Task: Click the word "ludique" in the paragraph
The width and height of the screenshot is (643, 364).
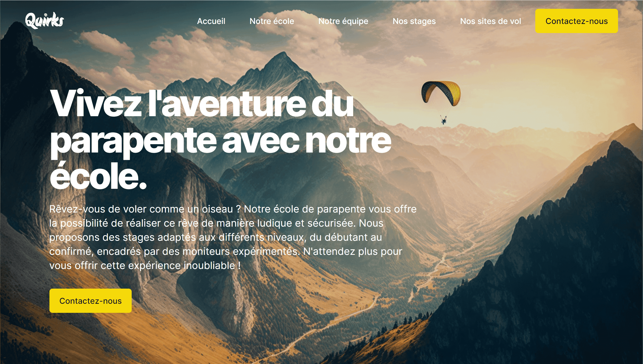Action: click(x=274, y=223)
